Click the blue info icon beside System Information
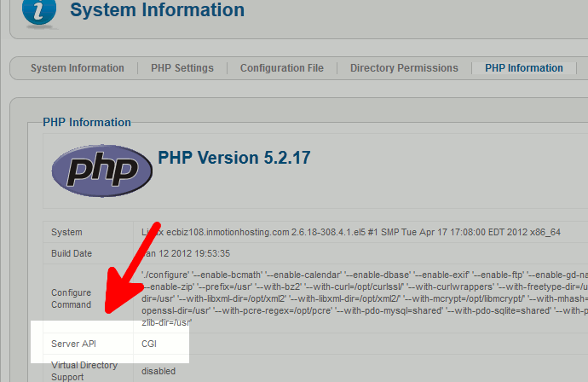The image size is (588, 382). (39, 11)
